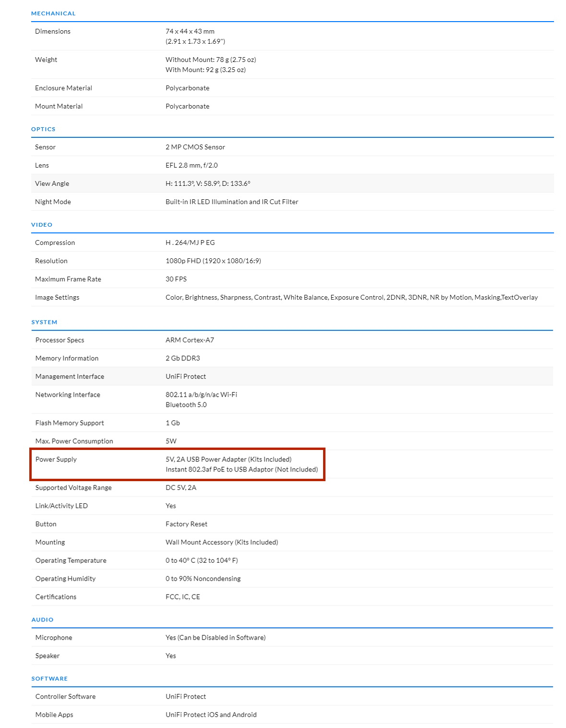Click the AUDIO section heading
This screenshot has height=728, width=566.
click(x=42, y=620)
